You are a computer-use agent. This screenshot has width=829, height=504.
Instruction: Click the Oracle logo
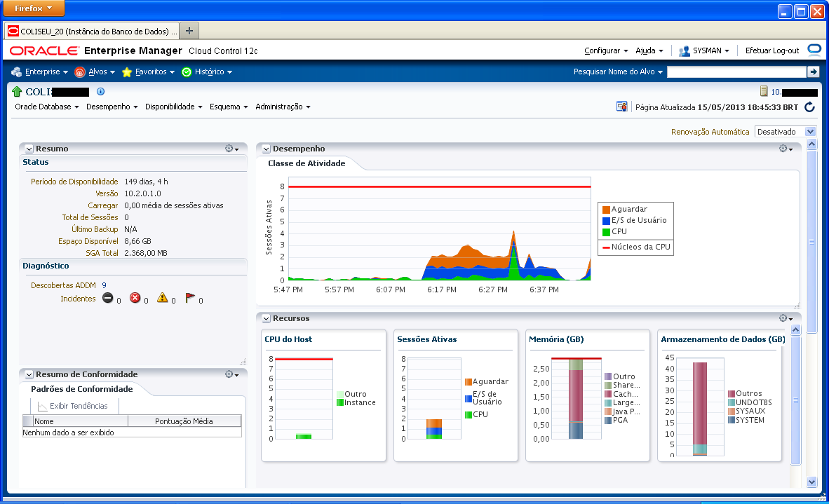(44, 50)
